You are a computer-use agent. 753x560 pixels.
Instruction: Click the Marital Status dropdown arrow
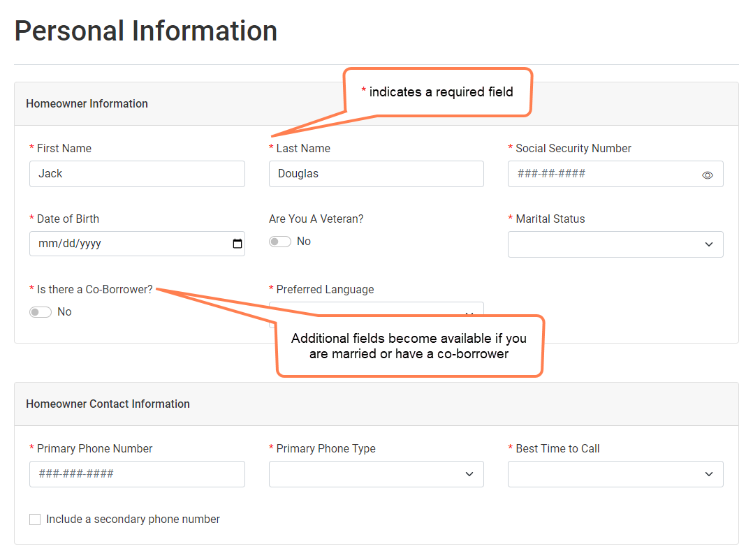coord(709,244)
